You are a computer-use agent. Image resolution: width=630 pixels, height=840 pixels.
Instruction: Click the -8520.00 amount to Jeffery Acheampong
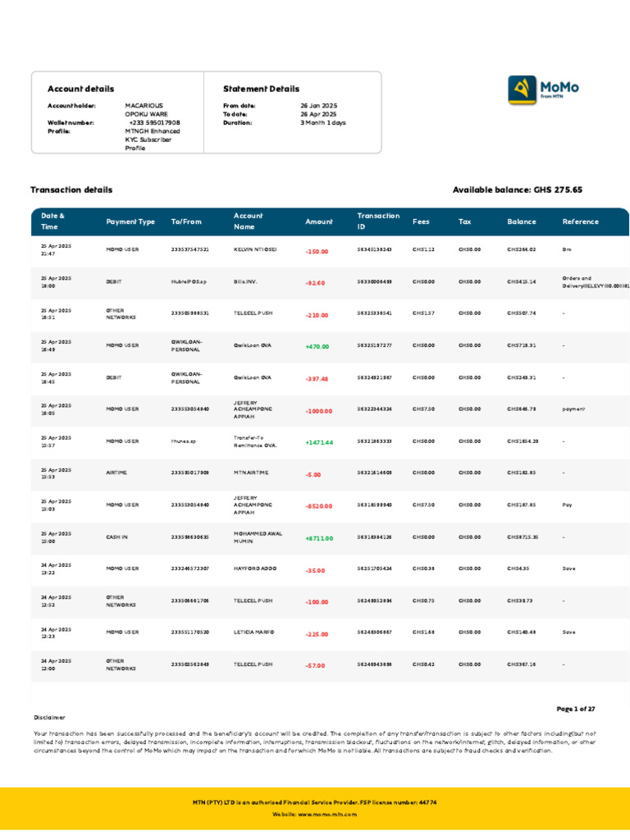(x=319, y=506)
